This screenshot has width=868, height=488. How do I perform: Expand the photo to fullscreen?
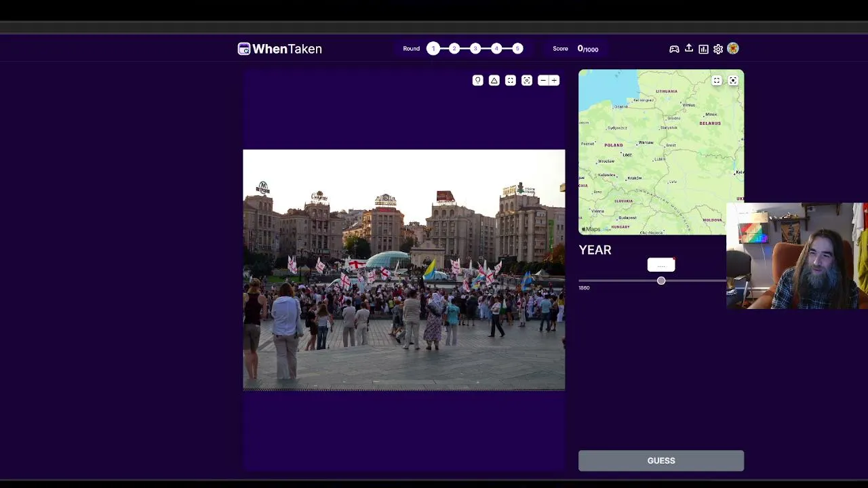coord(511,81)
